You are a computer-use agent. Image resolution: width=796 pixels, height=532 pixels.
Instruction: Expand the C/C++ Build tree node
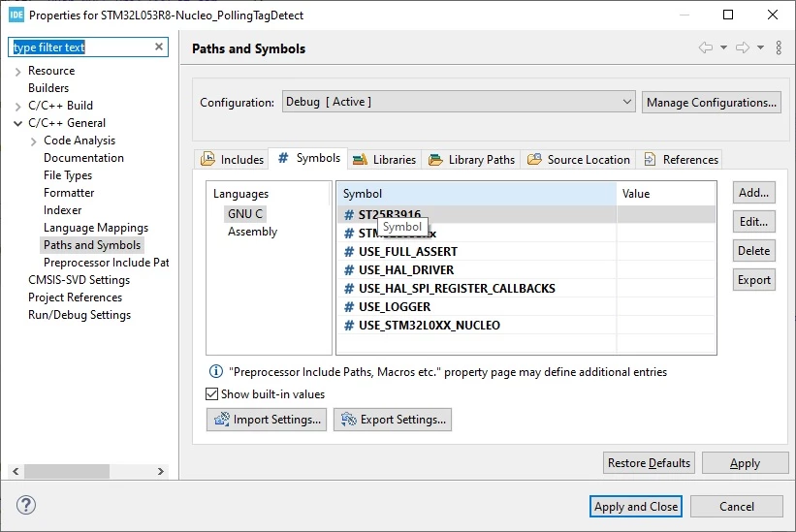click(x=17, y=106)
